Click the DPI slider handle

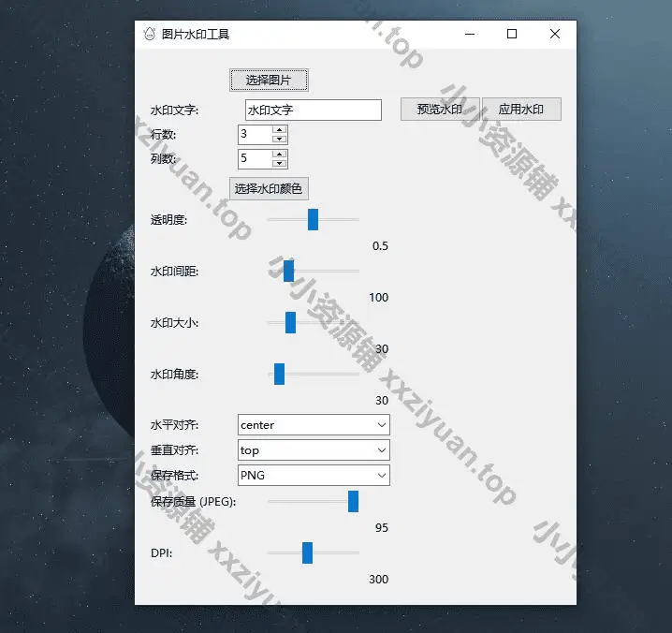(x=307, y=552)
